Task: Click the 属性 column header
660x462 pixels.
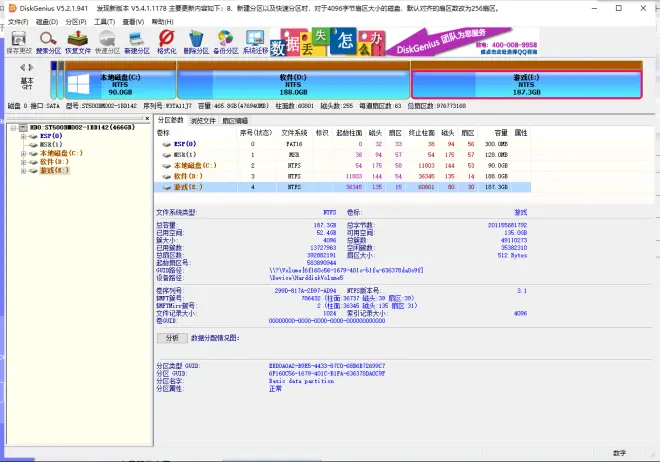Action: coord(521,133)
